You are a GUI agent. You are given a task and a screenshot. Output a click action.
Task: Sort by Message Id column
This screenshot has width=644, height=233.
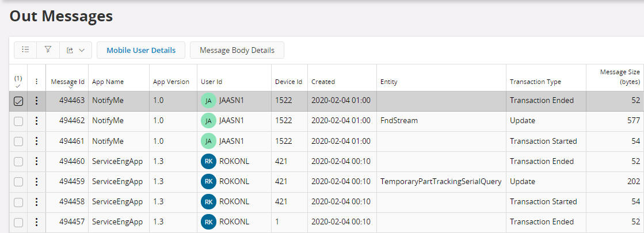tap(67, 82)
